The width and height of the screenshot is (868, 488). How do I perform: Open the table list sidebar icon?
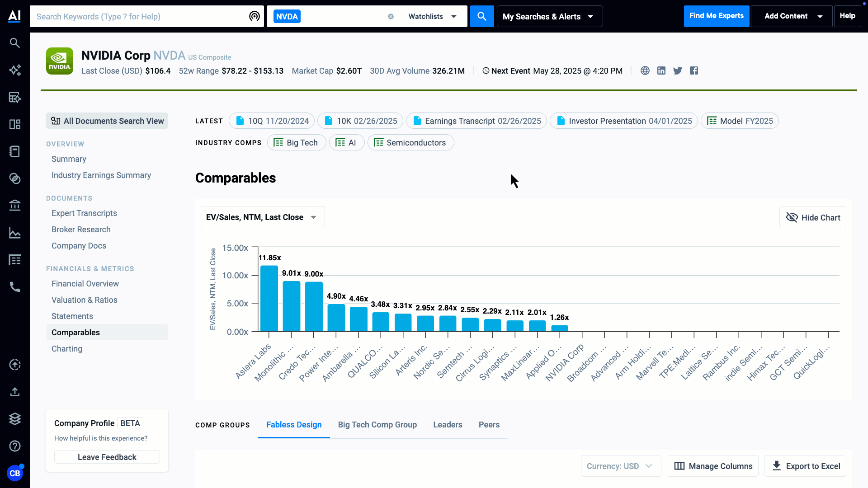click(x=15, y=260)
